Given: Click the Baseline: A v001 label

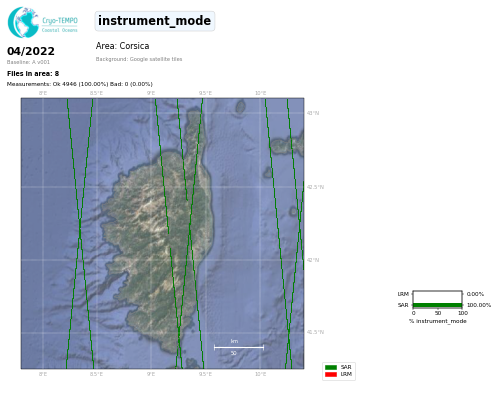Looking at the screenshot, I should tap(28, 62).
